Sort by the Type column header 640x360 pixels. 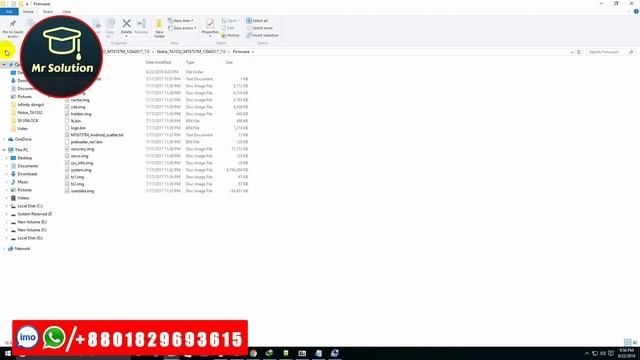click(x=190, y=62)
